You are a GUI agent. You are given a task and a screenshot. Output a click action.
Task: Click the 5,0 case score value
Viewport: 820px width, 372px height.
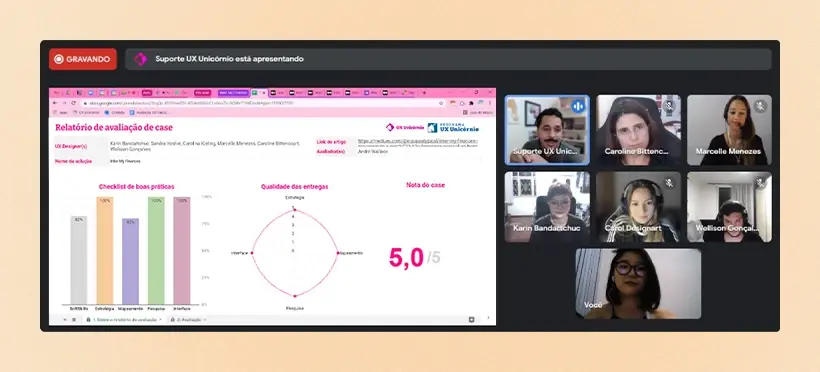(x=406, y=257)
